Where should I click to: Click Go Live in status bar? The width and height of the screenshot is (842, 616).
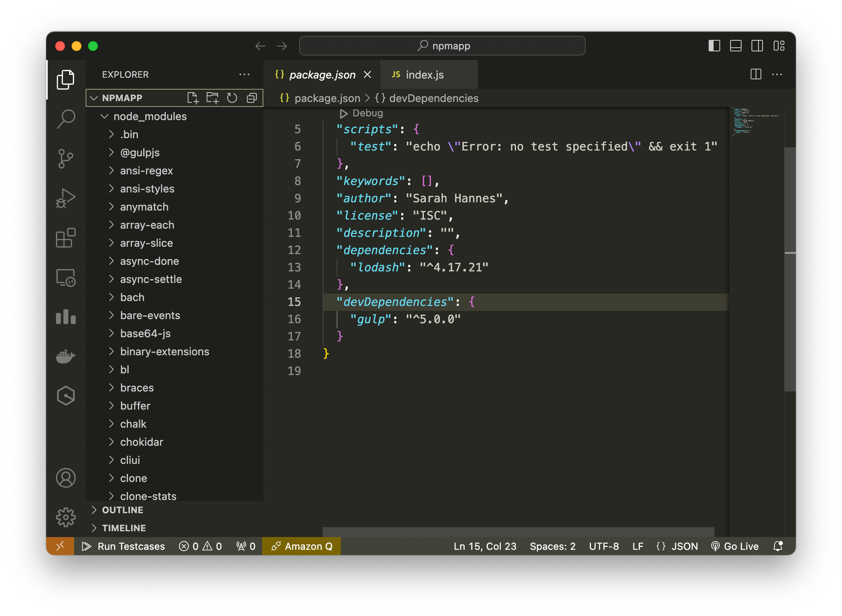point(735,546)
